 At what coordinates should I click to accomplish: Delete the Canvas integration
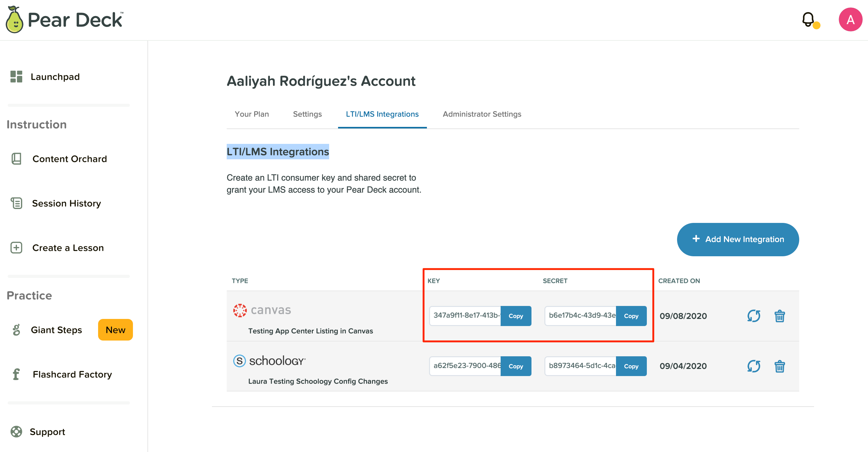780,316
